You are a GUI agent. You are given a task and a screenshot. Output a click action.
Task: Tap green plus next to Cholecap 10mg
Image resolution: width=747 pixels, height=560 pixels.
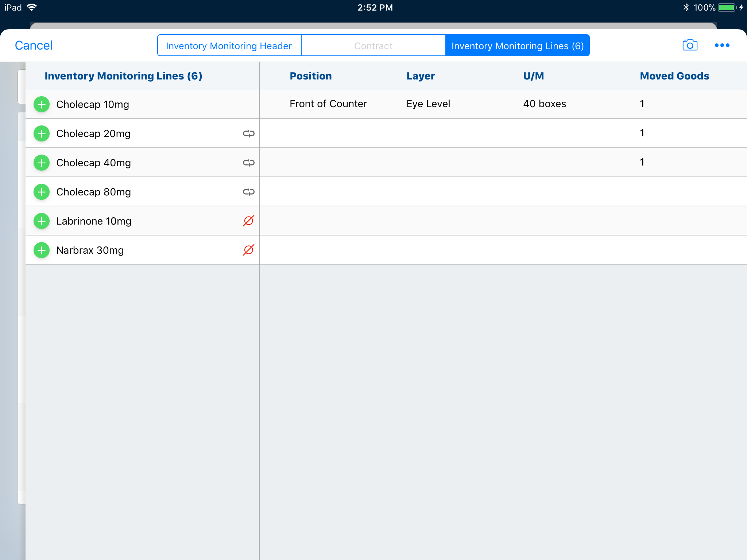pyautogui.click(x=42, y=104)
